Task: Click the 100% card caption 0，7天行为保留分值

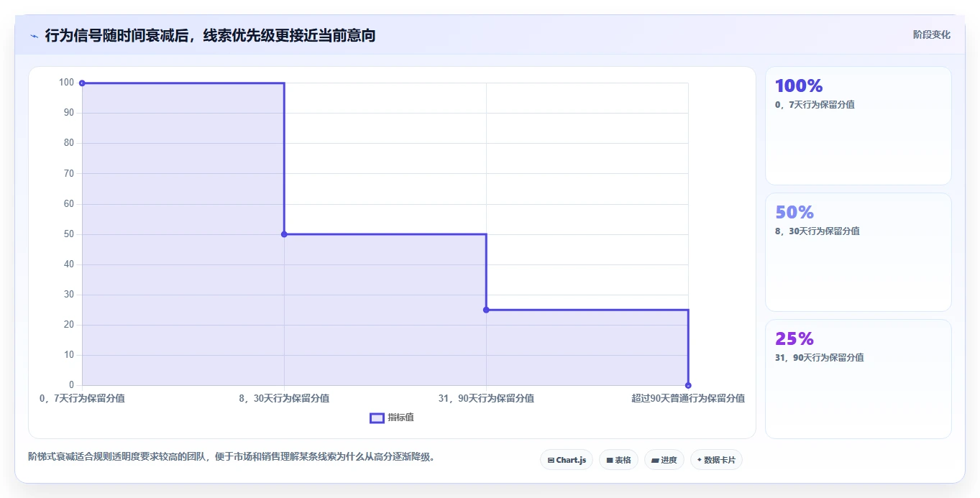Action: click(815, 105)
